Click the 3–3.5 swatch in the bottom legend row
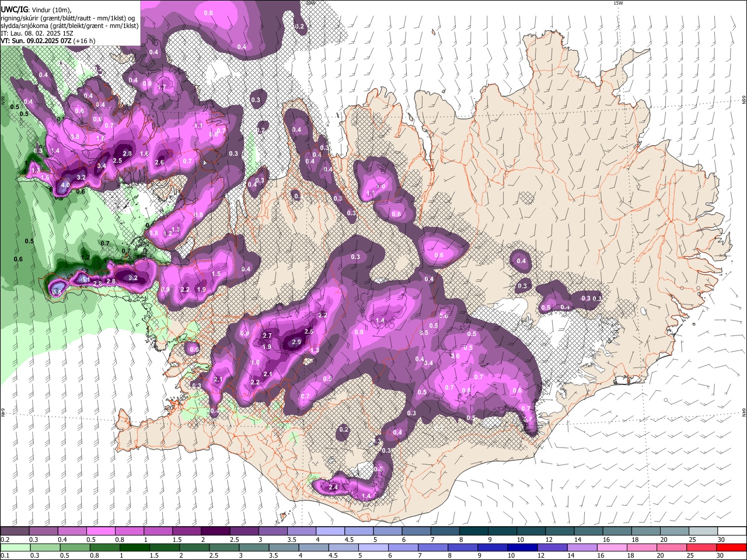 click(x=254, y=547)
